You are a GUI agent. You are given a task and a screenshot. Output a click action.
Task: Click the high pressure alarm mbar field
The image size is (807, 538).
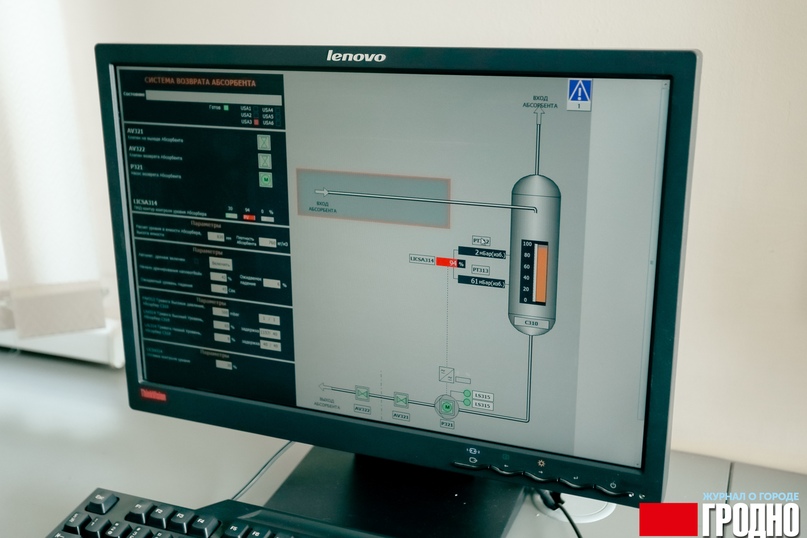(x=221, y=312)
